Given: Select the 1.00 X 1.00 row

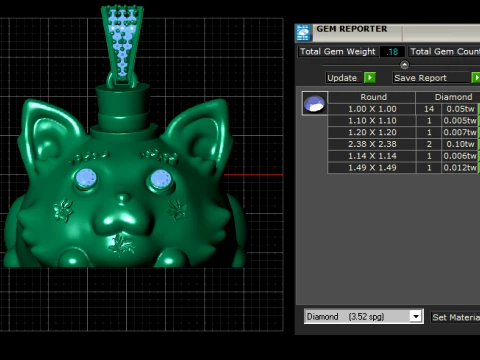Looking at the screenshot, I should tap(404, 109).
